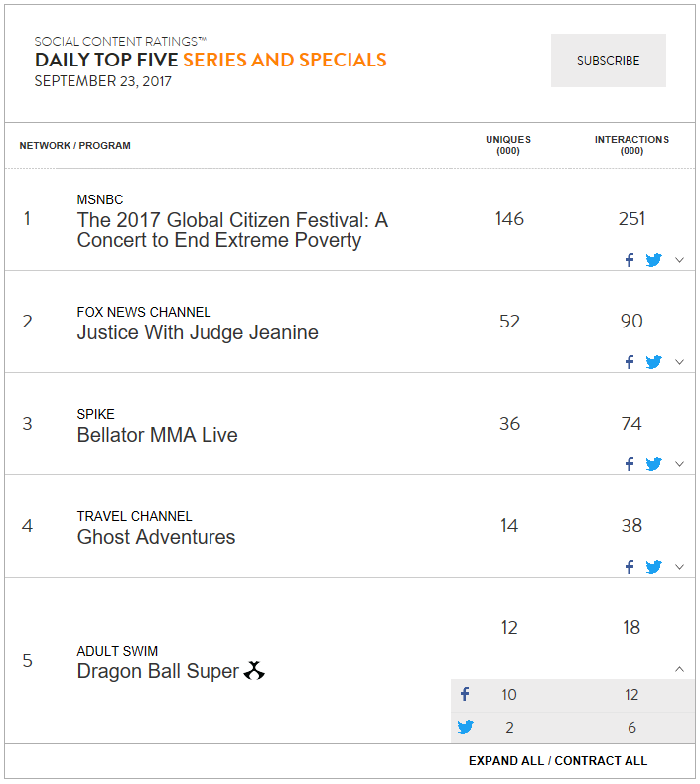Expand Bellator MMA Live row details
Screen dimensions: 700x784
pyautogui.click(x=679, y=464)
